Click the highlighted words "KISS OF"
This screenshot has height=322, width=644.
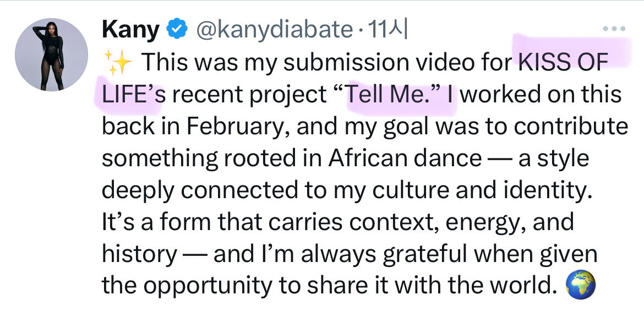click(x=563, y=62)
